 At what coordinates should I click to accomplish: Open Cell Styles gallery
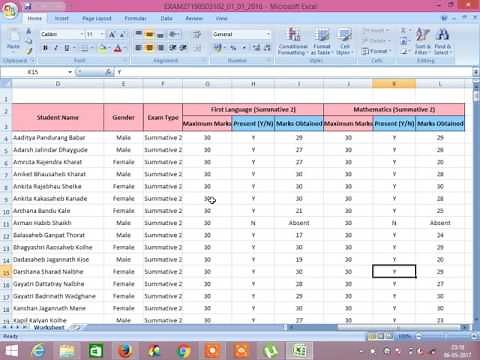[344, 41]
